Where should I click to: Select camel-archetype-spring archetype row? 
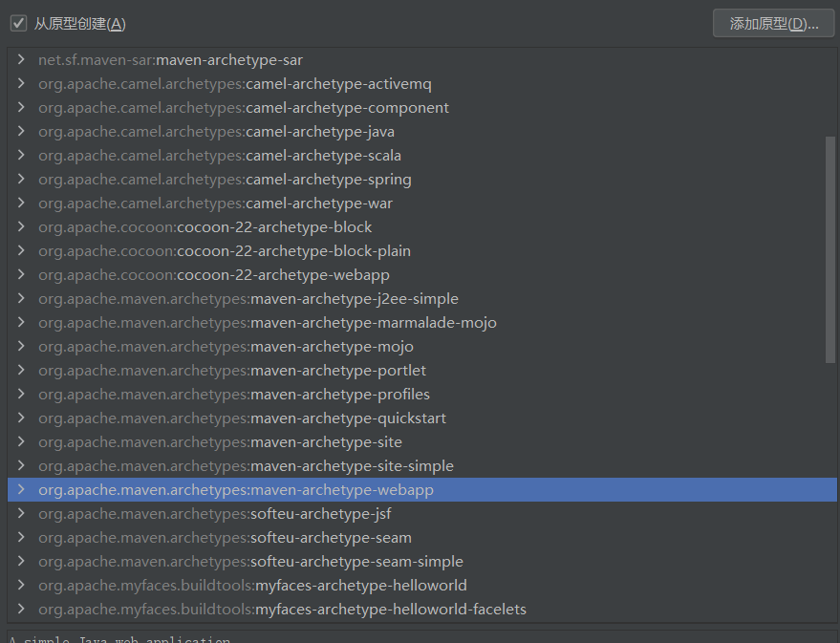[422, 180]
